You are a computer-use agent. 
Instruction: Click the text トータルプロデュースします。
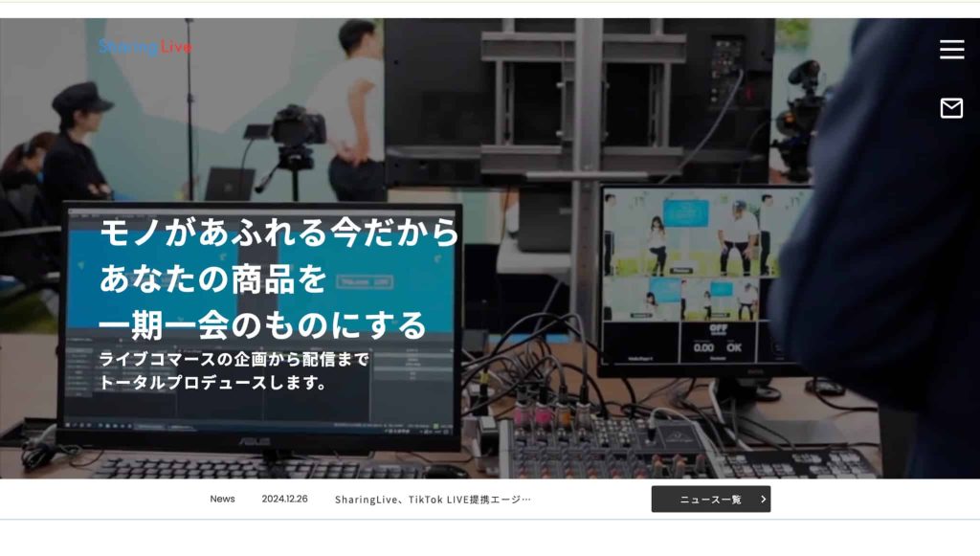(x=216, y=383)
